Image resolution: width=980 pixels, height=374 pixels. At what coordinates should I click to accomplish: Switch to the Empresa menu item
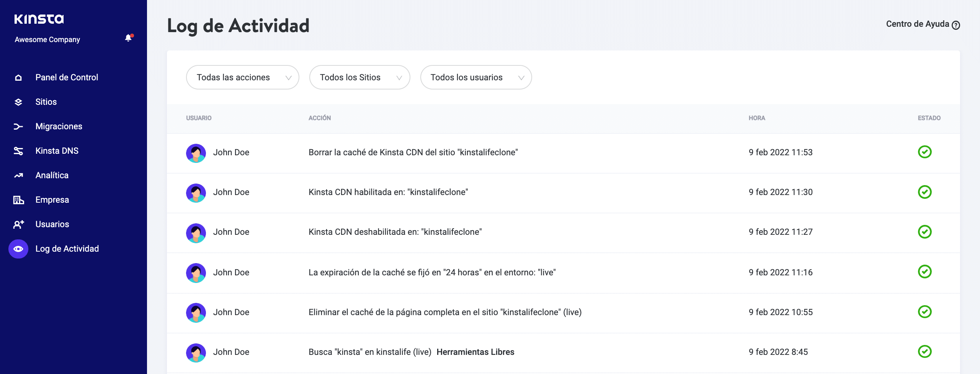coord(52,199)
